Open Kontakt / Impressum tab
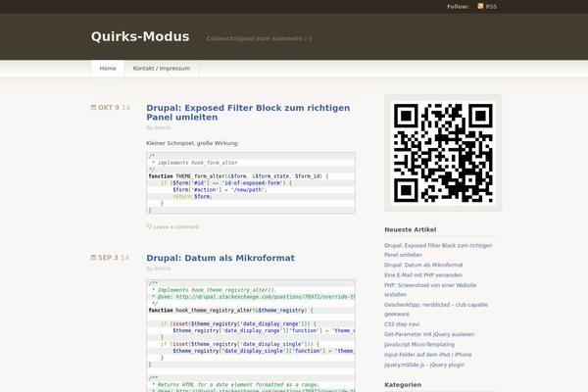 (162, 69)
